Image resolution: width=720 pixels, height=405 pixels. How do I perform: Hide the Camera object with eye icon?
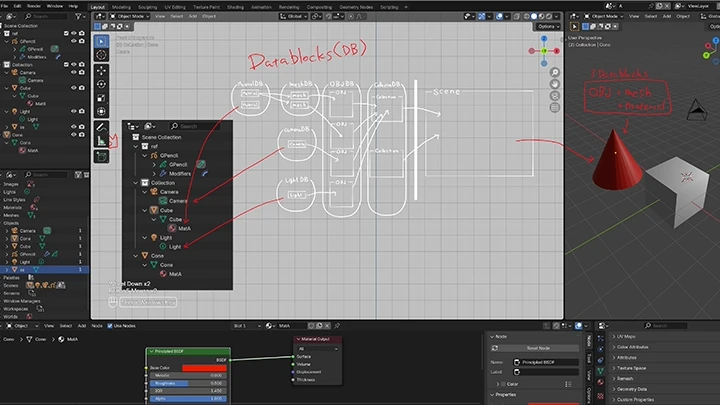pyautogui.click(x=73, y=72)
